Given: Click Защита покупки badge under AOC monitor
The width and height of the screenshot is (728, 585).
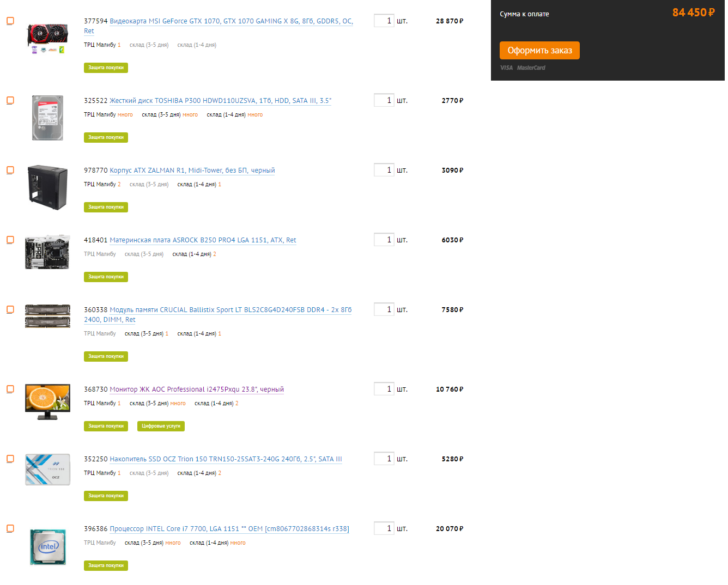Looking at the screenshot, I should (106, 426).
